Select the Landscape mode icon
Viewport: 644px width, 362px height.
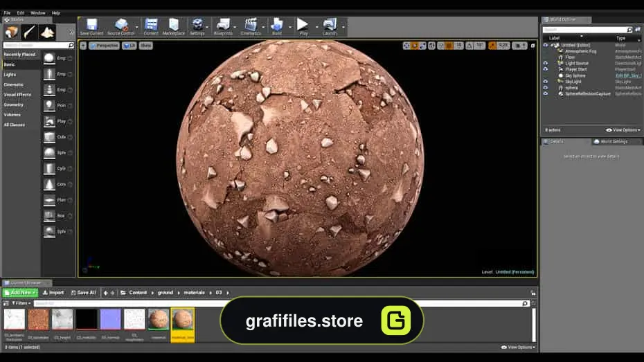pyautogui.click(x=47, y=32)
